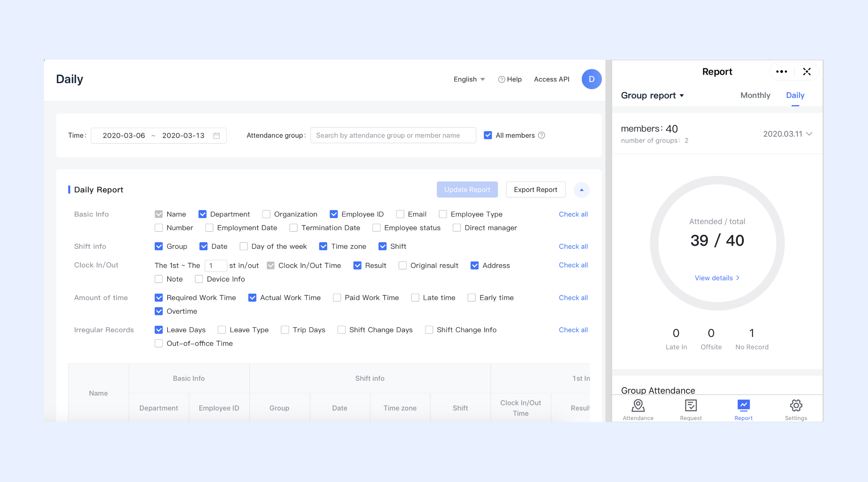
Task: Click the Department column header
Action: pos(159,408)
